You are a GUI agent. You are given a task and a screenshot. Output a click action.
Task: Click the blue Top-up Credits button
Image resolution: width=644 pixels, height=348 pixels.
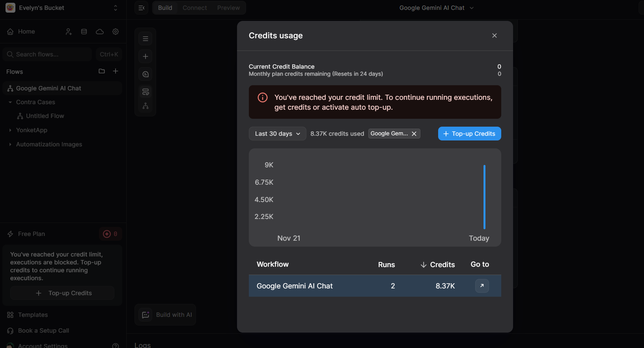click(469, 134)
